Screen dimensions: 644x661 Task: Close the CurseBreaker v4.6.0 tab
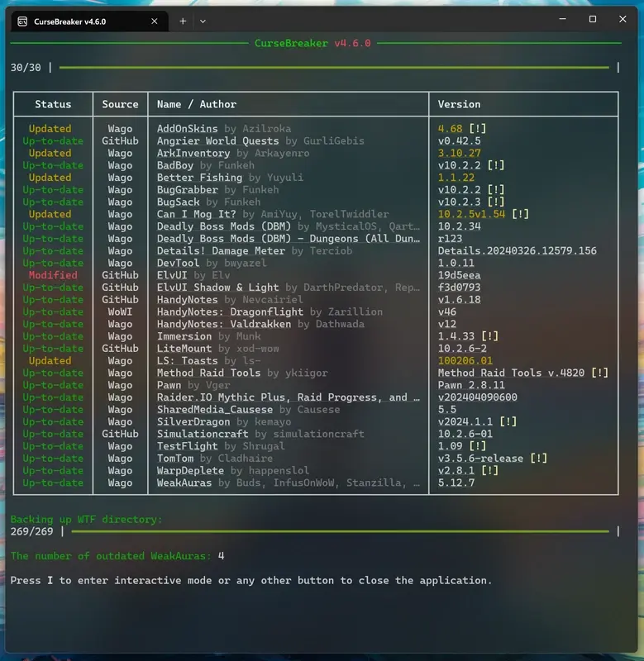(155, 21)
